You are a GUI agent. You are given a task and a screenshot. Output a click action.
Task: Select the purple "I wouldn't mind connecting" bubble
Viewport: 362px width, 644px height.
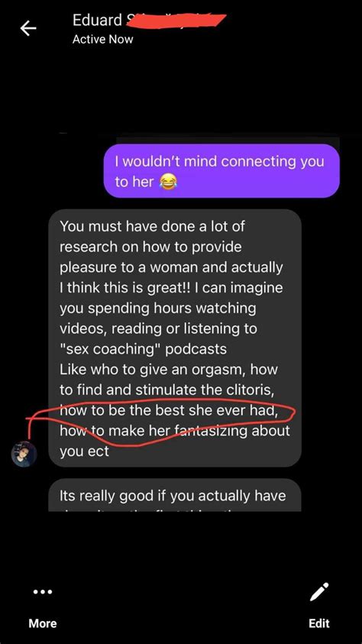point(221,171)
